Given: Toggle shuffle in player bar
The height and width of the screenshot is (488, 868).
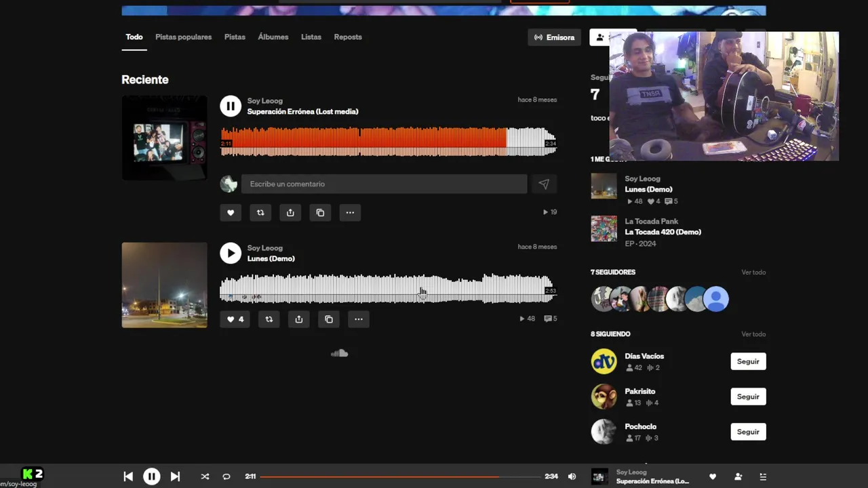Looking at the screenshot, I should 205,476.
